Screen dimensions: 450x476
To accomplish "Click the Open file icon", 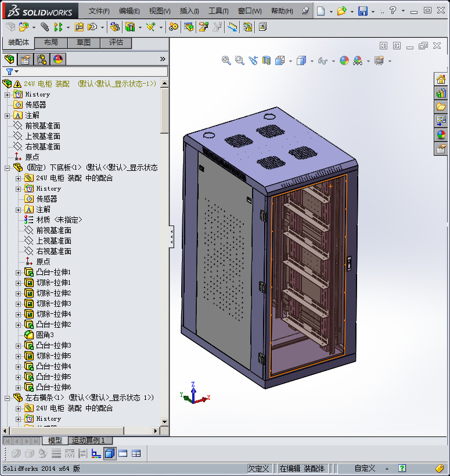I will point(342,11).
